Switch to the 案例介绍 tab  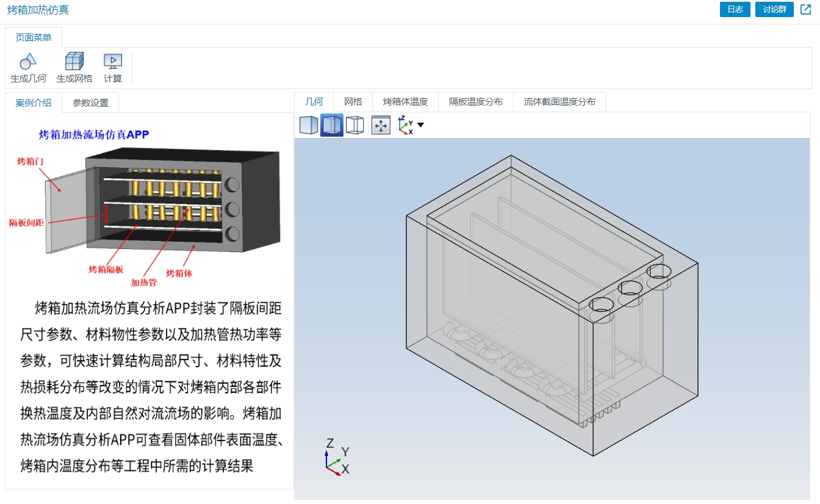point(32,103)
